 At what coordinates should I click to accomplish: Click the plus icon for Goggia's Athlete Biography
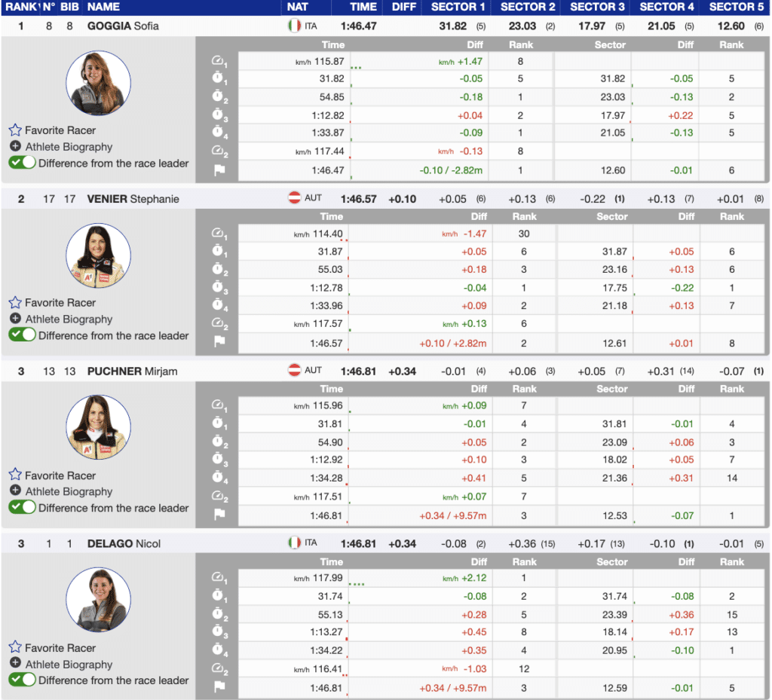(15, 147)
